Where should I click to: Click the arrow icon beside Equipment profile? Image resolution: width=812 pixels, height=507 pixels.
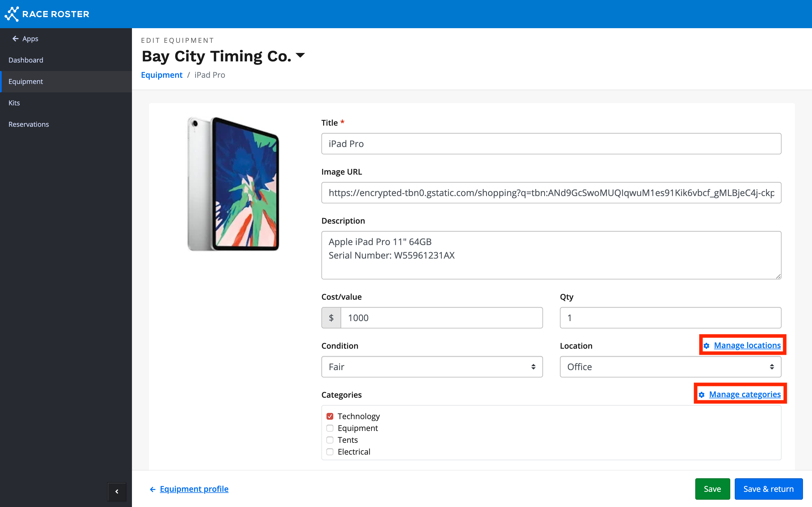pos(153,489)
